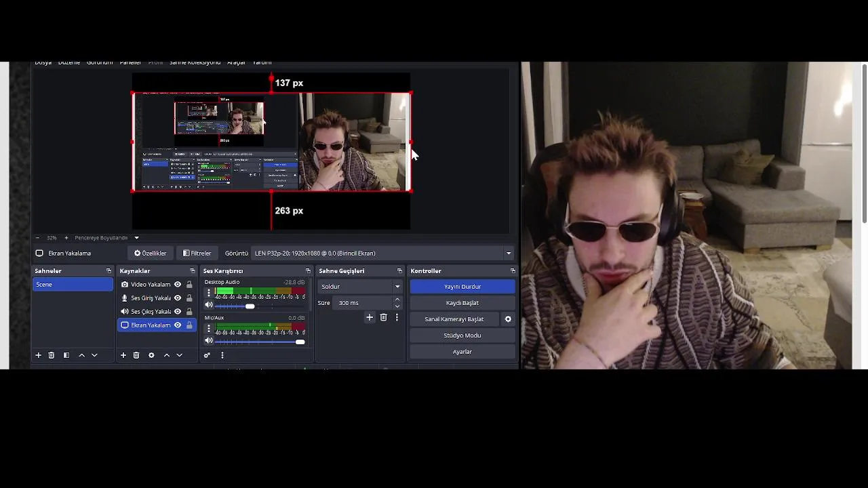Screen dimensions: 868x488
Task: Open the Araçlar menu
Action: click(x=236, y=62)
